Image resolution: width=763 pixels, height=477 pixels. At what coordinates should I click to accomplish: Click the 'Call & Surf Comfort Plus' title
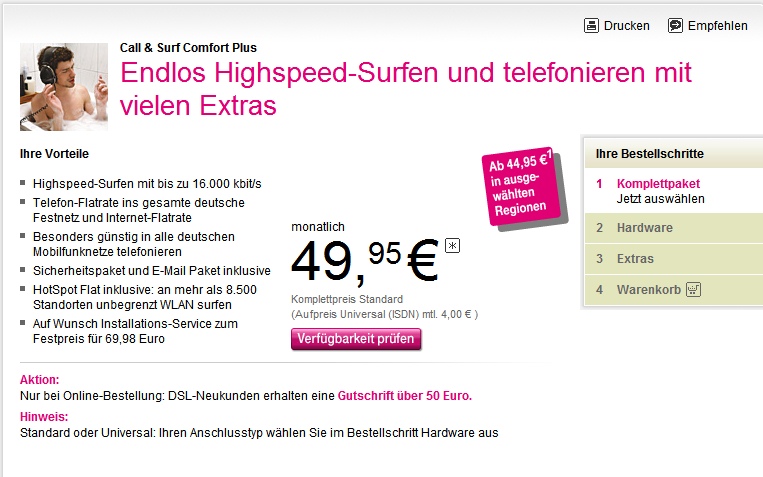tap(188, 47)
